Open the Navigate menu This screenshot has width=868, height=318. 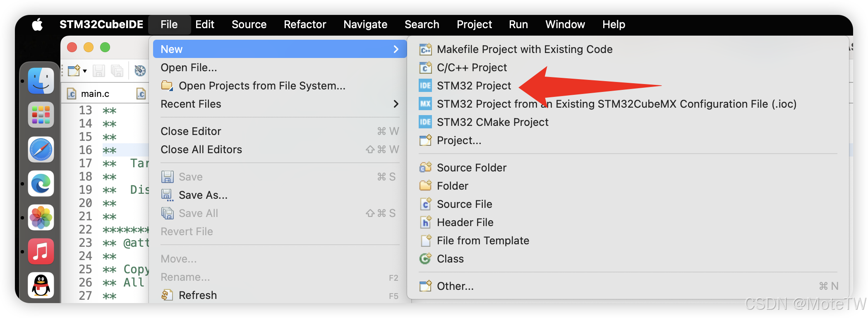[x=365, y=24]
